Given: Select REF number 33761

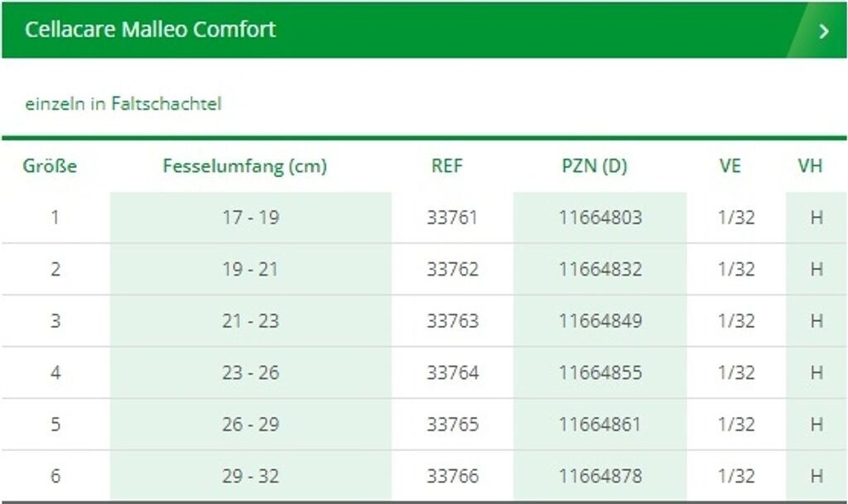Looking at the screenshot, I should [452, 218].
